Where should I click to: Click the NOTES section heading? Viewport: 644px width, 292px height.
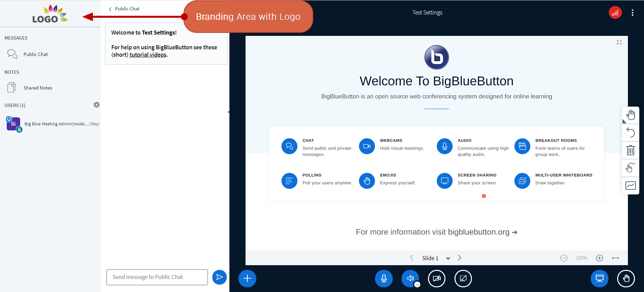tap(12, 72)
